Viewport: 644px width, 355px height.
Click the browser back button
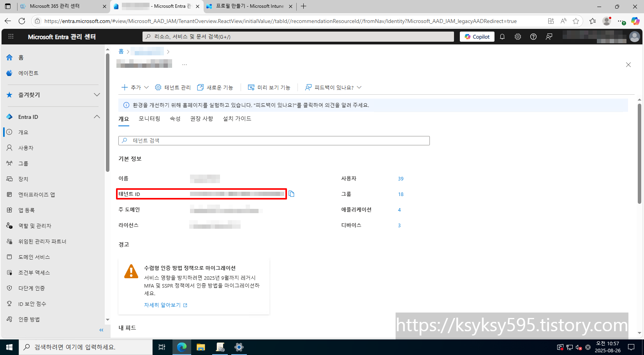[8, 21]
